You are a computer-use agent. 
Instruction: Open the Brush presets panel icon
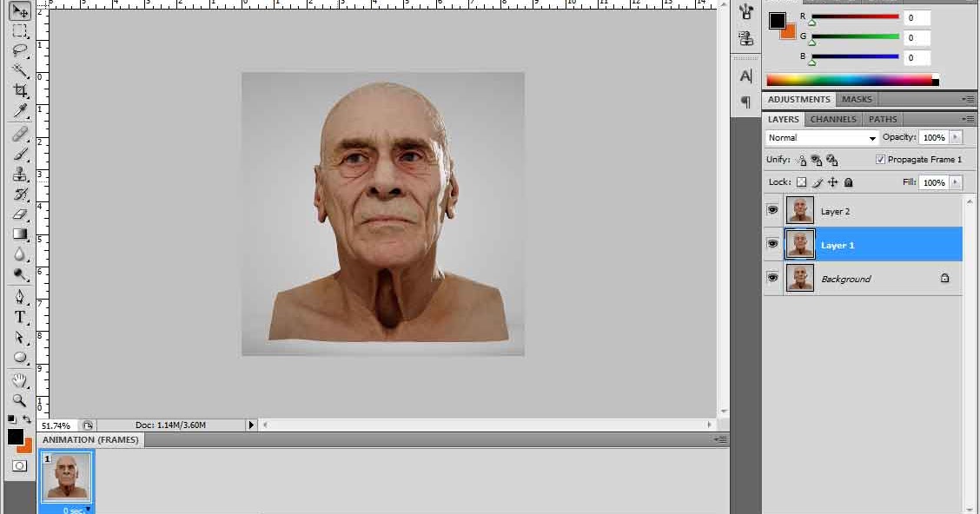point(745,12)
